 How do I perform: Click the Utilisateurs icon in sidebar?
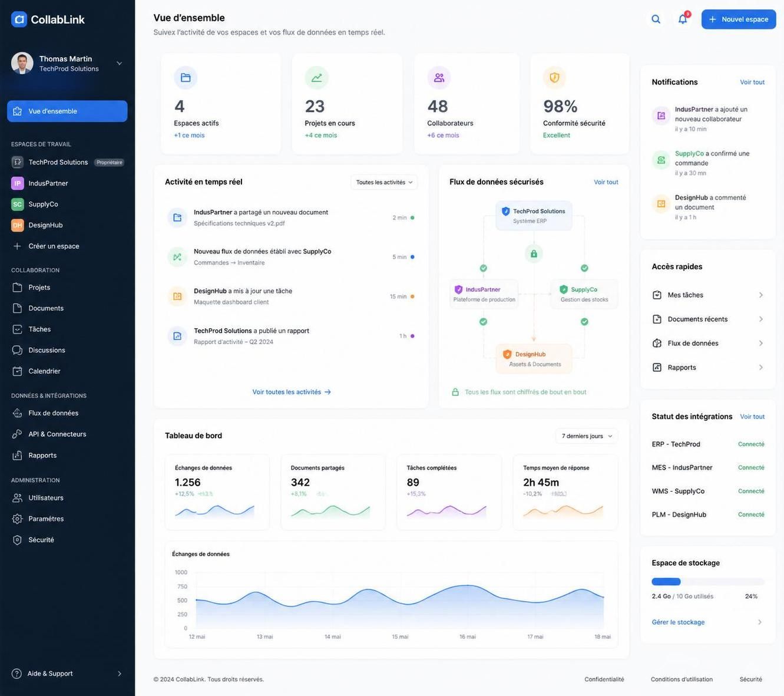point(18,498)
